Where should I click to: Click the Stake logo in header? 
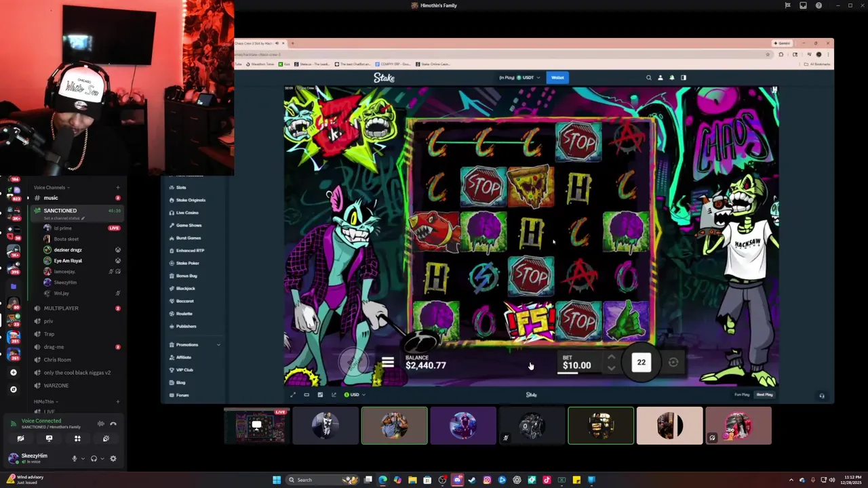384,78
